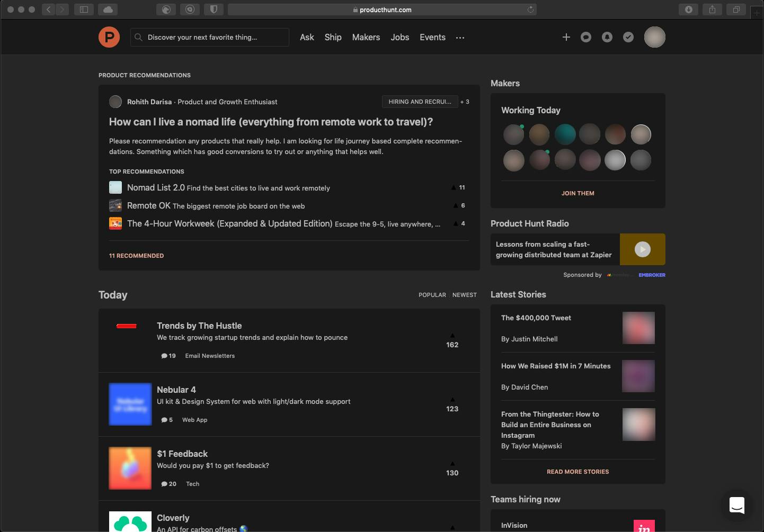
Task: Open the Email Newsletters topic tag
Action: [210, 356]
